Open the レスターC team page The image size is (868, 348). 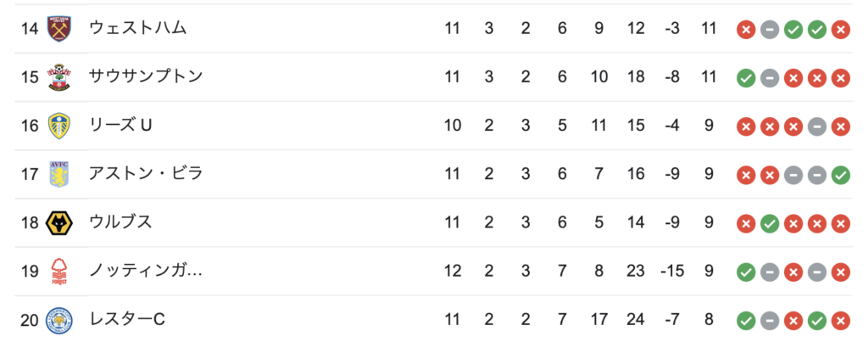[127, 320]
